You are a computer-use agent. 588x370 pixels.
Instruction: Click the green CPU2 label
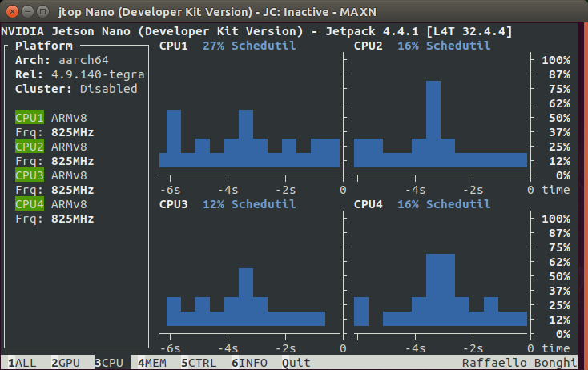[30, 147]
